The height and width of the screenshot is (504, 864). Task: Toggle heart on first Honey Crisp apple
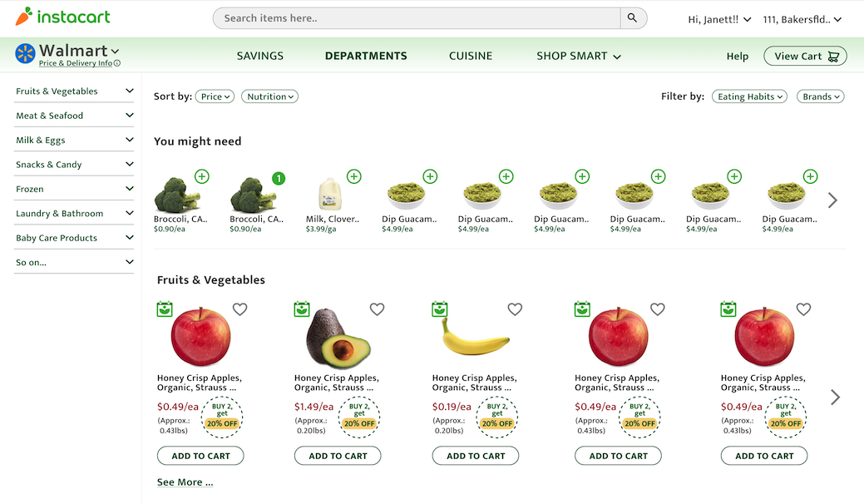coord(239,309)
